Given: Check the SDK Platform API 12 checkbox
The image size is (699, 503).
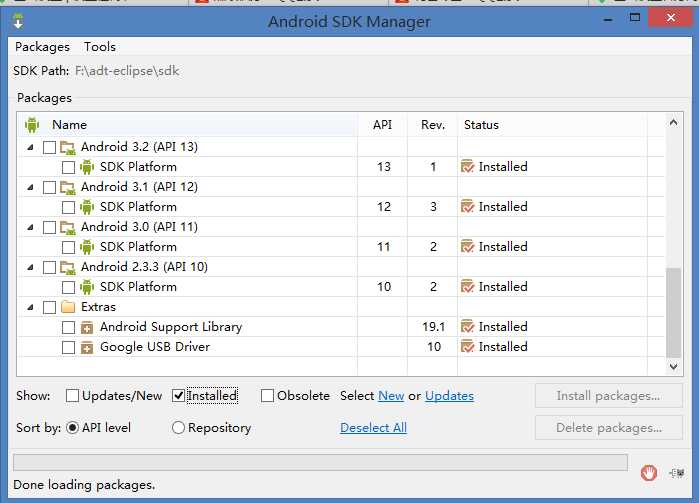Looking at the screenshot, I should point(68,208).
